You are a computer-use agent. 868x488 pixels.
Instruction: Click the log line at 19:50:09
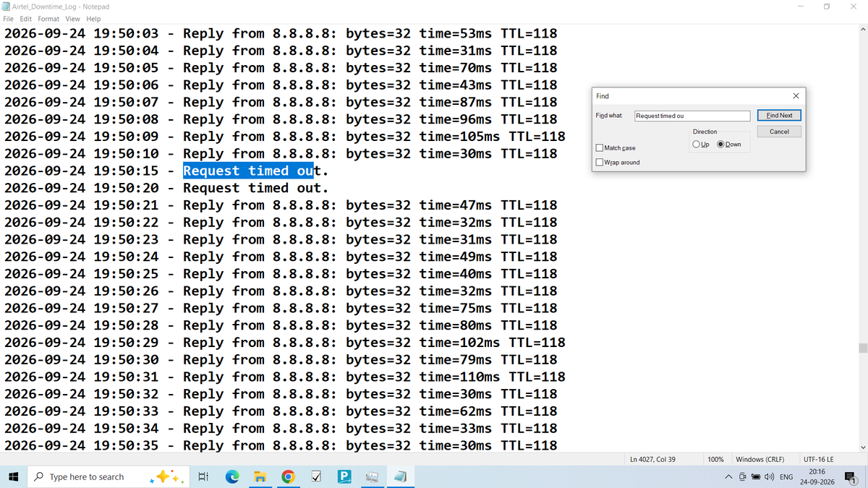285,137
